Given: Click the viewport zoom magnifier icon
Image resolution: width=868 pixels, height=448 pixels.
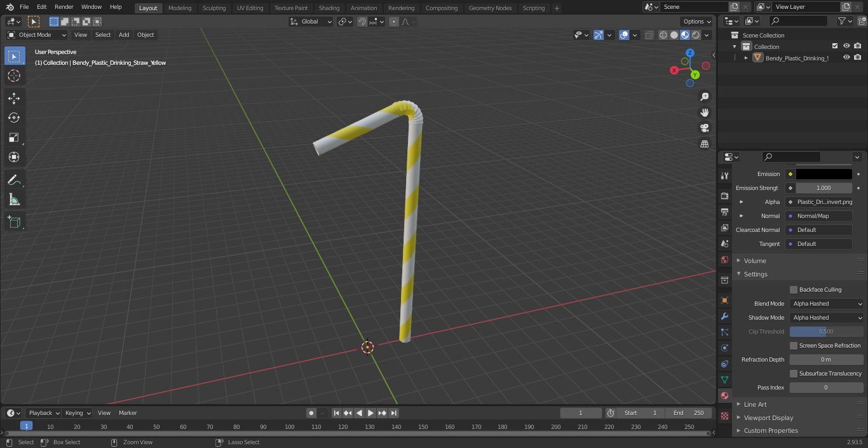Looking at the screenshot, I should pyautogui.click(x=704, y=97).
